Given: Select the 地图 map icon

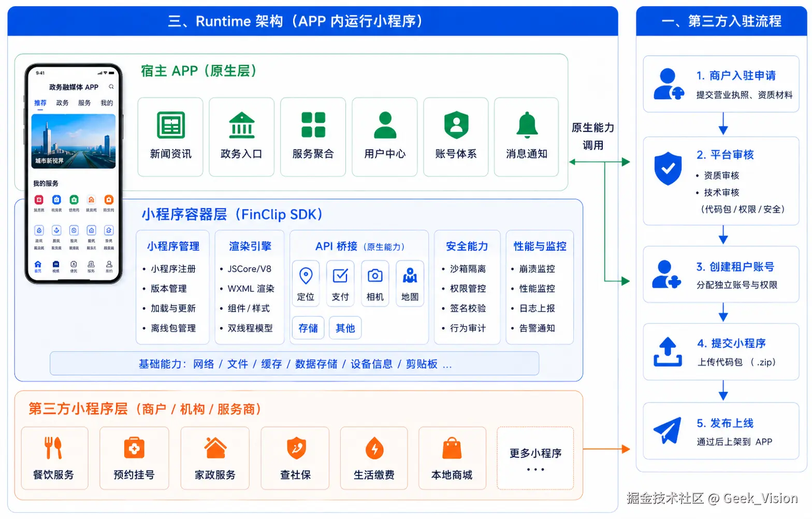Looking at the screenshot, I should [x=410, y=275].
